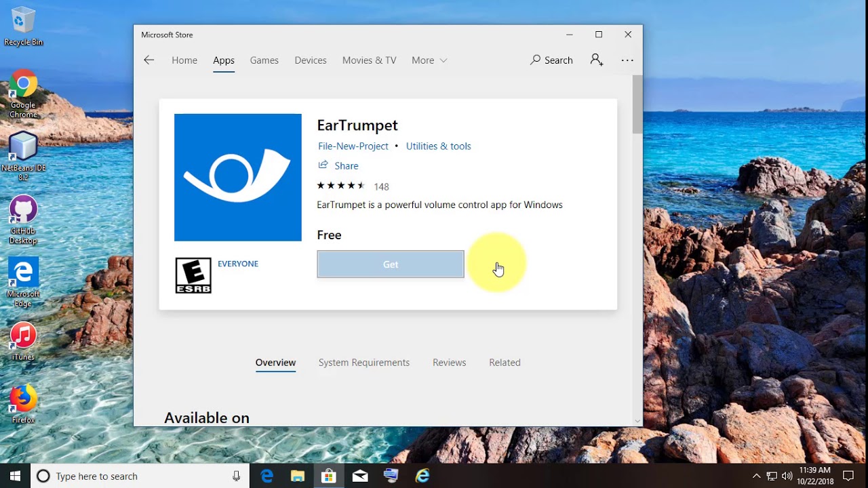
Task: Open Internet Explorer from the taskbar
Action: (422, 476)
